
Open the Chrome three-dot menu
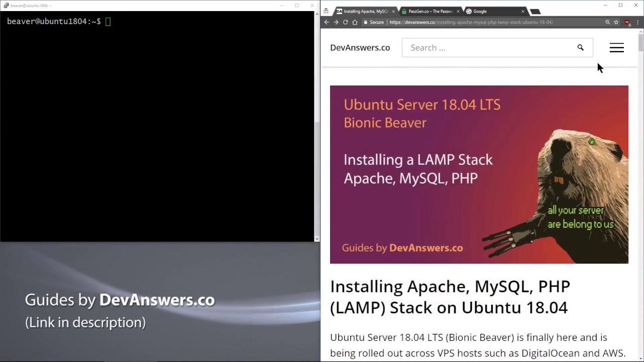(x=637, y=22)
